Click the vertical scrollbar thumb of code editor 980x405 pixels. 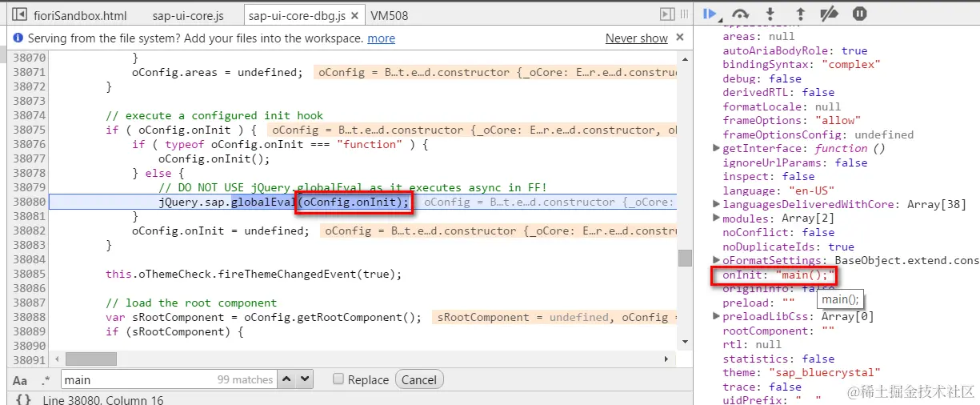pyautogui.click(x=685, y=258)
